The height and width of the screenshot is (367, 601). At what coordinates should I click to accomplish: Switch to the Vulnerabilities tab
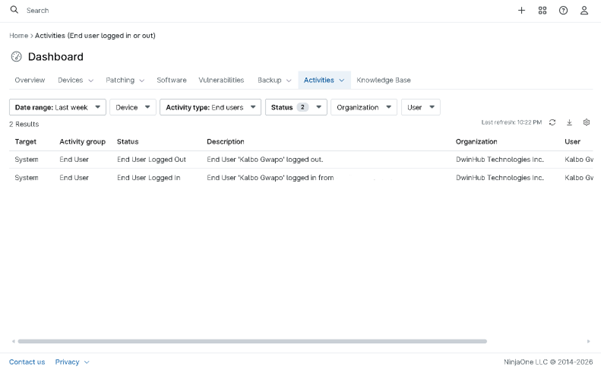221,80
